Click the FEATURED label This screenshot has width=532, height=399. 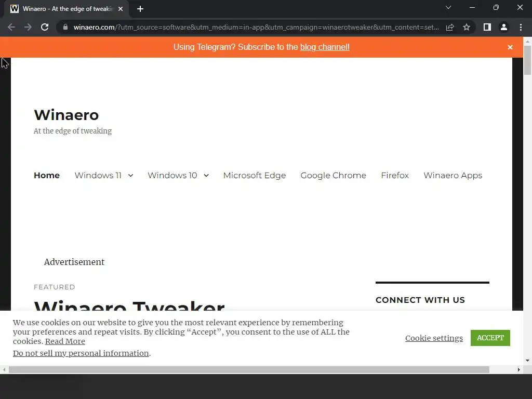(54, 287)
